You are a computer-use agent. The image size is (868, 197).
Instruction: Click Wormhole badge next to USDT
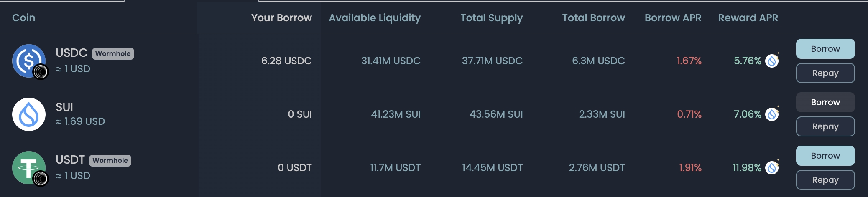pyautogui.click(x=110, y=161)
